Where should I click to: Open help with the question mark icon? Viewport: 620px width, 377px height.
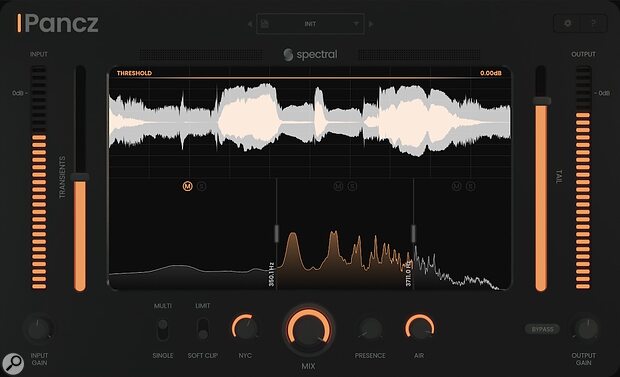point(594,23)
